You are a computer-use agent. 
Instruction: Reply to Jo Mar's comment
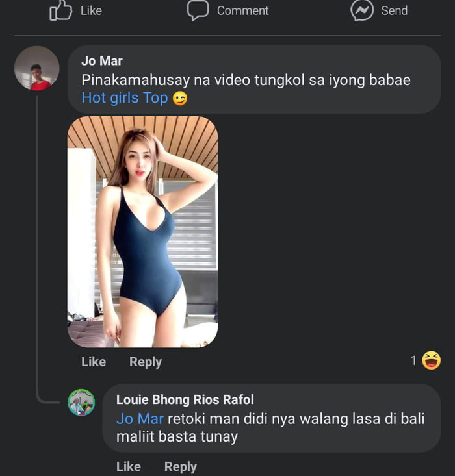point(146,362)
